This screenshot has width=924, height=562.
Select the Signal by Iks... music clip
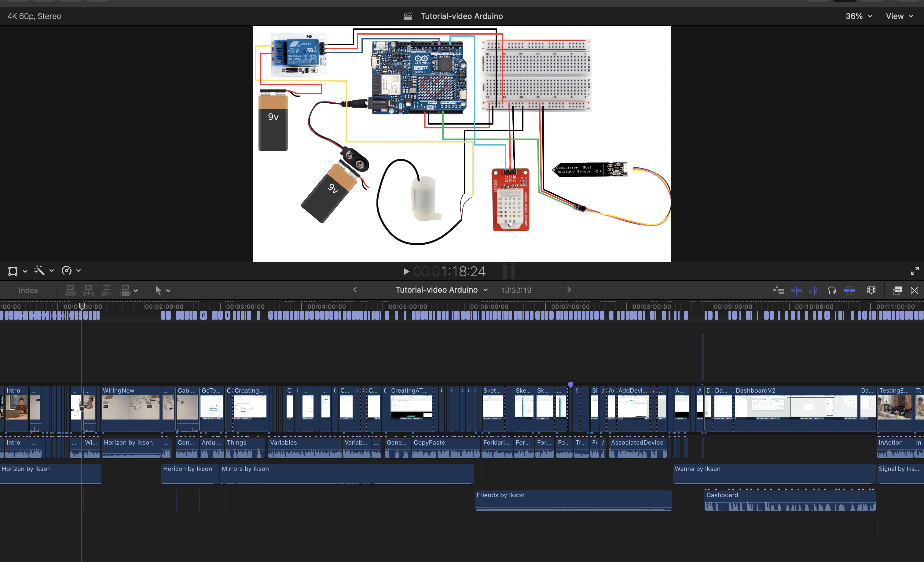click(900, 474)
